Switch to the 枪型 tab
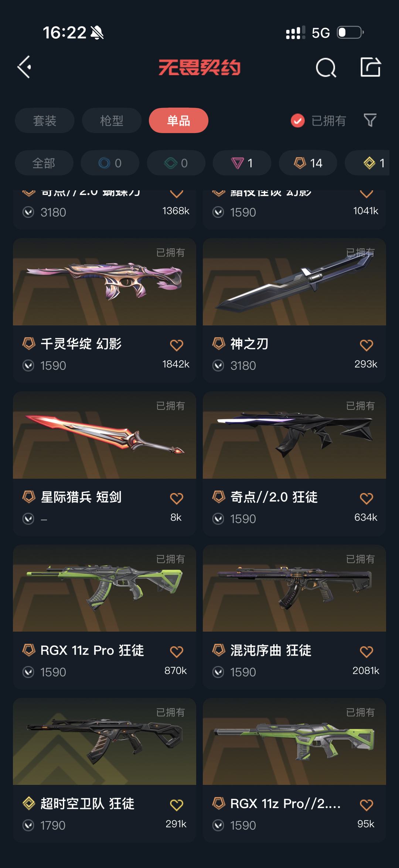 [112, 121]
